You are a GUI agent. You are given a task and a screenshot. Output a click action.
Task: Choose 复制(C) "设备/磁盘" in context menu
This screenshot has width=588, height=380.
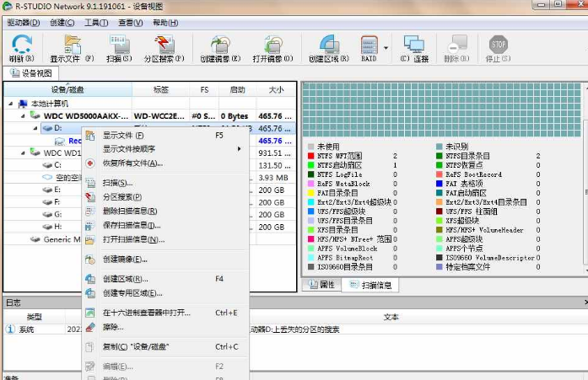coord(165,347)
